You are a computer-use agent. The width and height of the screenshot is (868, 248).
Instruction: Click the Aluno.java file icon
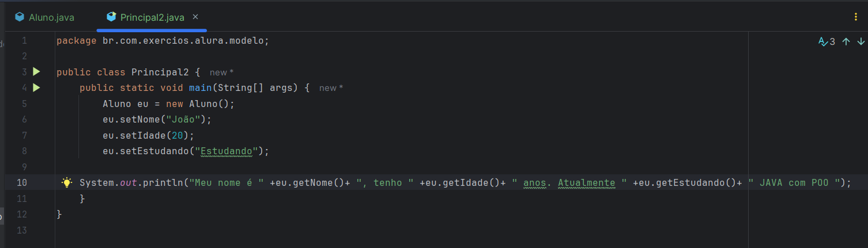click(x=20, y=17)
